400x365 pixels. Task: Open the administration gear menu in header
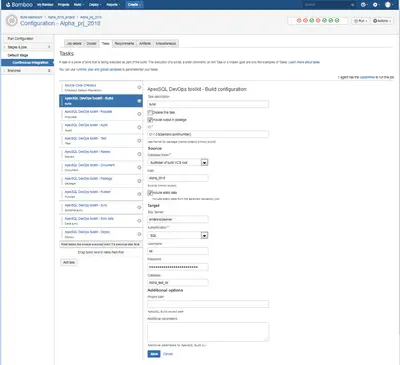pyautogui.click(x=376, y=5)
